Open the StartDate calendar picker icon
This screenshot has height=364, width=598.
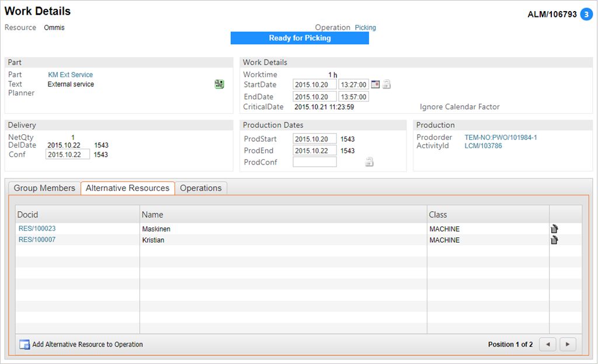tap(376, 85)
